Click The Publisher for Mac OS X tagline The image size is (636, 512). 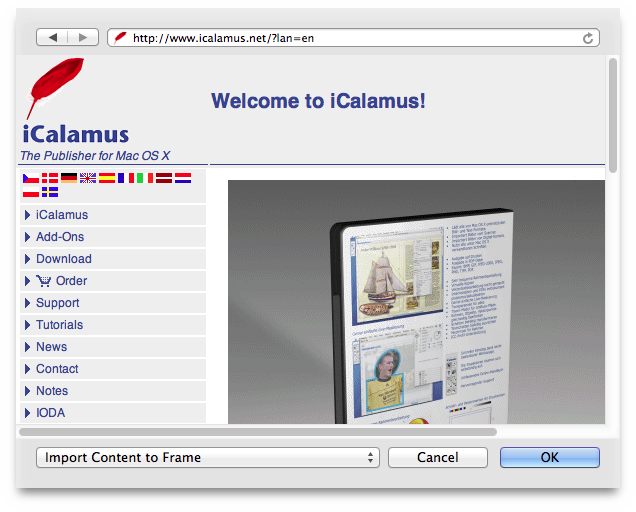(x=95, y=156)
